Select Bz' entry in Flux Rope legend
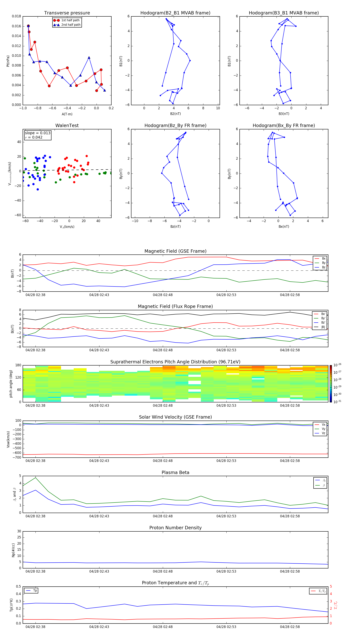The height and width of the screenshot is (644, 351). 320,323
